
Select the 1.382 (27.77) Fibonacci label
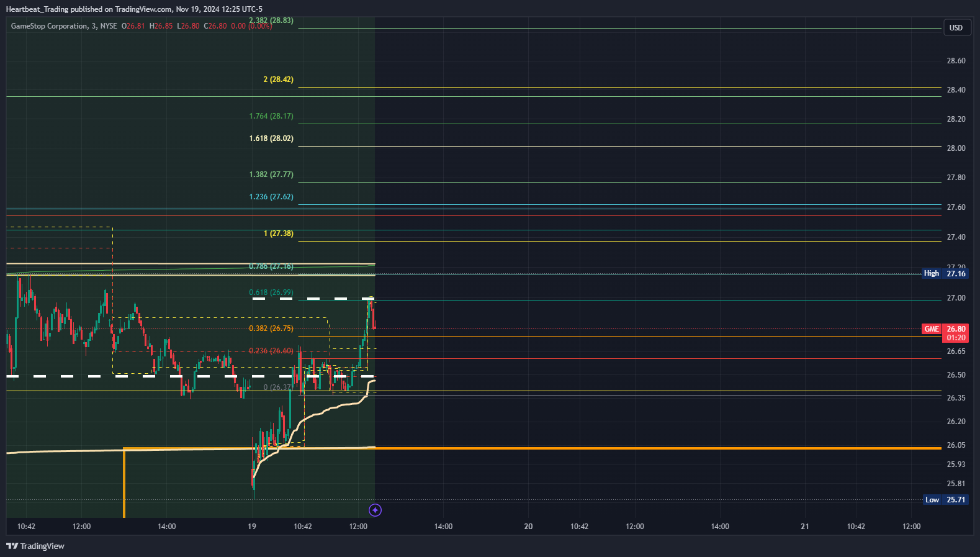(271, 174)
